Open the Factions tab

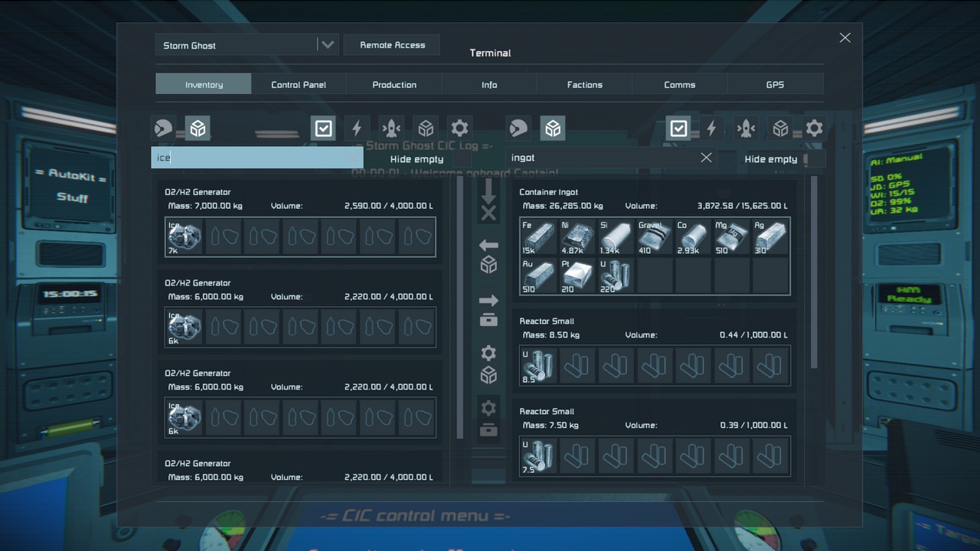pos(585,84)
